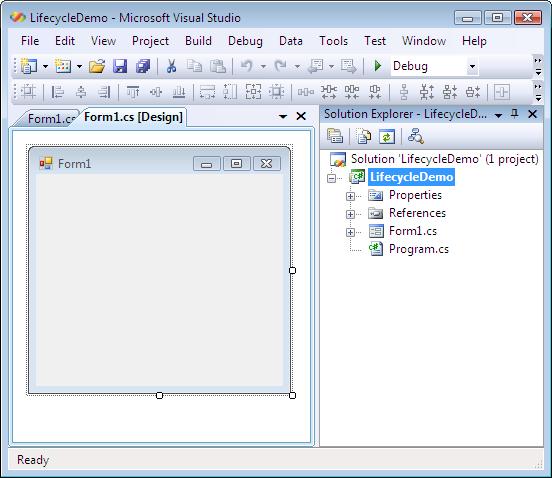Cut the selection with the scissors icon

point(171,66)
